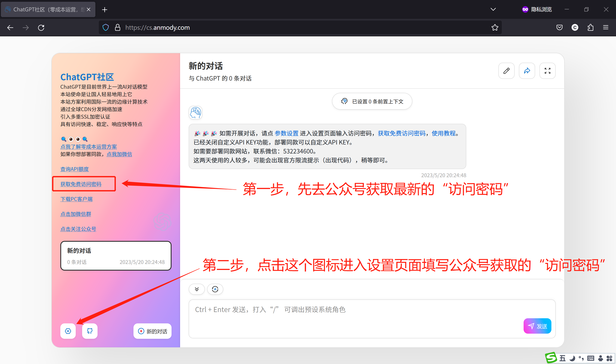
Task: Toggle fullscreen with the expand icon
Action: pos(547,71)
